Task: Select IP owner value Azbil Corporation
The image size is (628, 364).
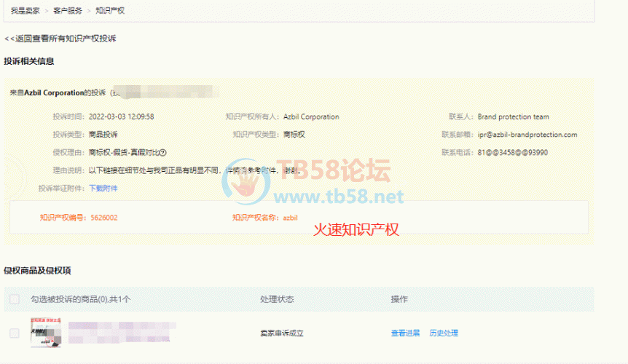Action: 311,116
